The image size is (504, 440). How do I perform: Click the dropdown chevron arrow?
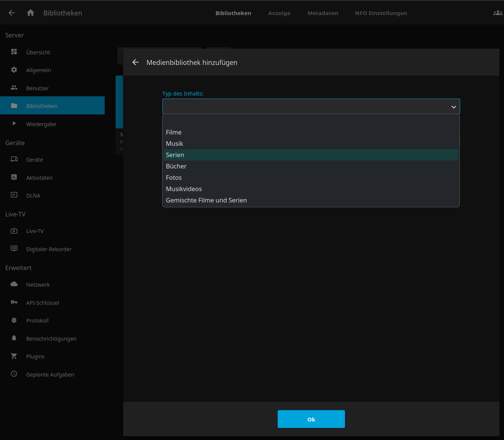pos(453,107)
